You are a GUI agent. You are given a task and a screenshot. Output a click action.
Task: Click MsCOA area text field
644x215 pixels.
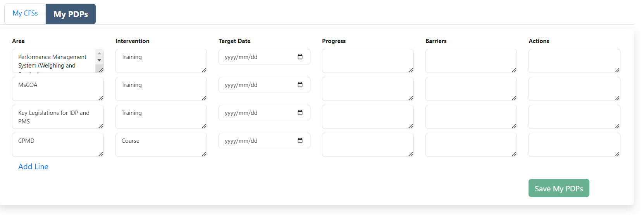point(58,89)
